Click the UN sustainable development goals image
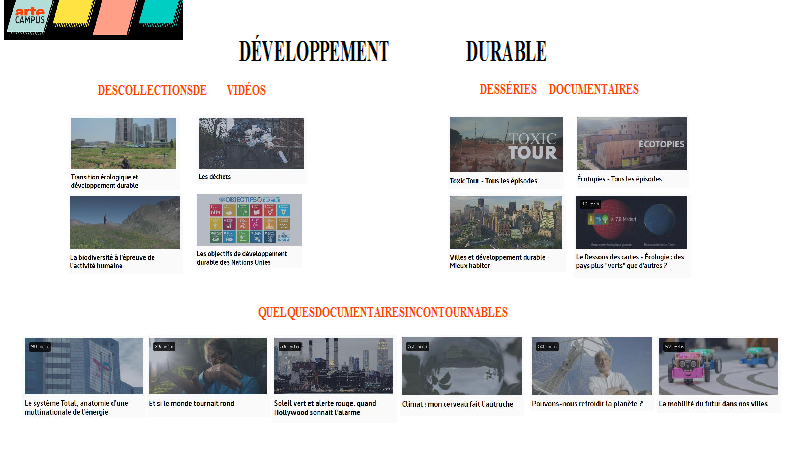The height and width of the screenshot is (450, 800). pos(249,219)
